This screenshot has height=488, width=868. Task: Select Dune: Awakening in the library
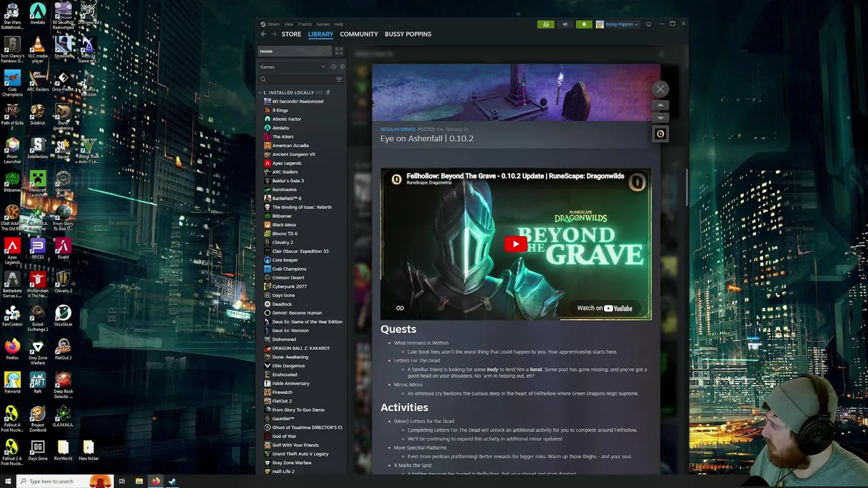point(290,357)
